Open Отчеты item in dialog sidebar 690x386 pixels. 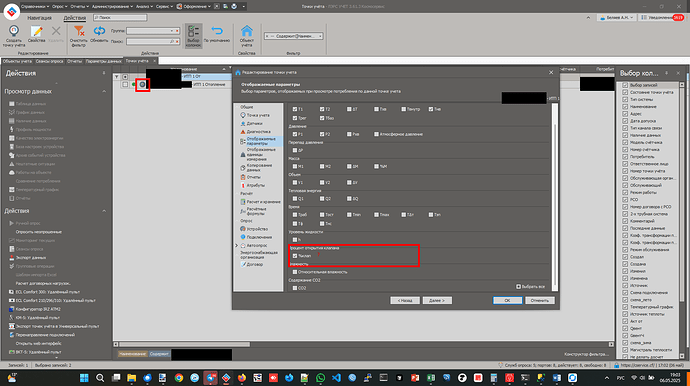pos(253,177)
